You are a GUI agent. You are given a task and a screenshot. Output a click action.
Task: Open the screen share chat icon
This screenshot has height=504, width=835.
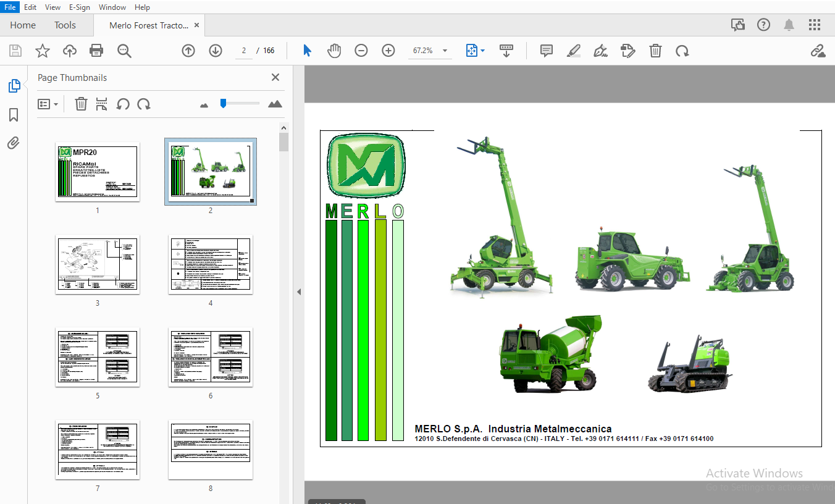[737, 25]
